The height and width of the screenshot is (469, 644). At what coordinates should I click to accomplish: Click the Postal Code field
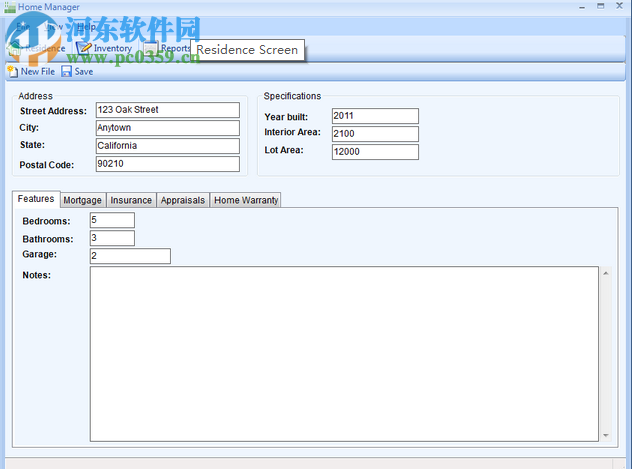pos(168,164)
